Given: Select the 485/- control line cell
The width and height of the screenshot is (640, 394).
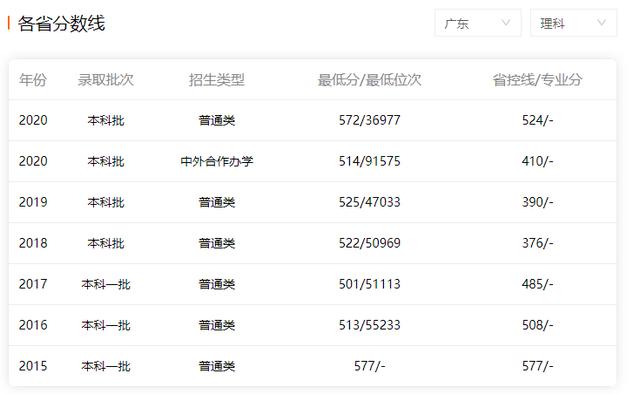Looking at the screenshot, I should (538, 284).
